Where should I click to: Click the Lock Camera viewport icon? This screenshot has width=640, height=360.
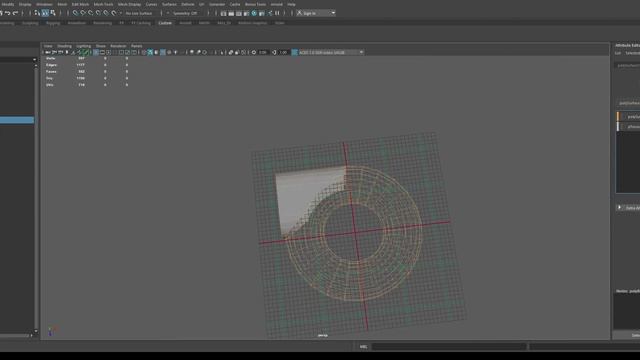[x=54, y=52]
